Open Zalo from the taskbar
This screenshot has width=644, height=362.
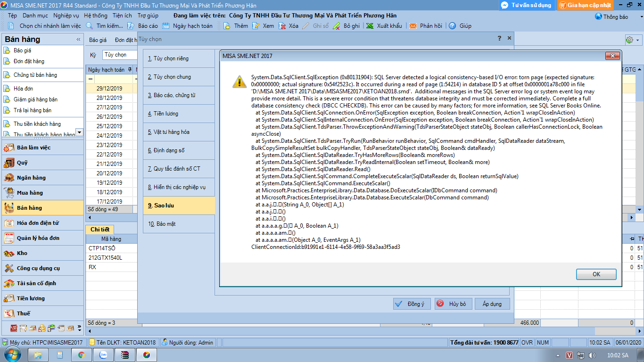pyautogui.click(x=103, y=355)
